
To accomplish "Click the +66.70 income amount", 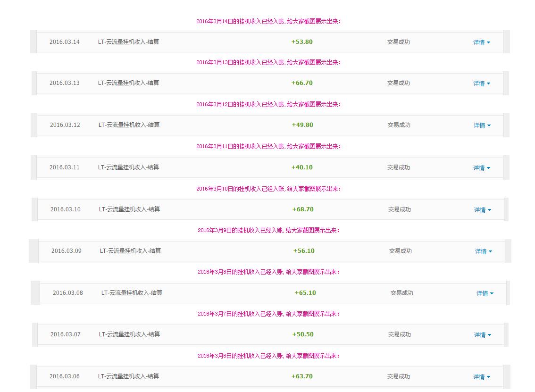I will pyautogui.click(x=302, y=83).
